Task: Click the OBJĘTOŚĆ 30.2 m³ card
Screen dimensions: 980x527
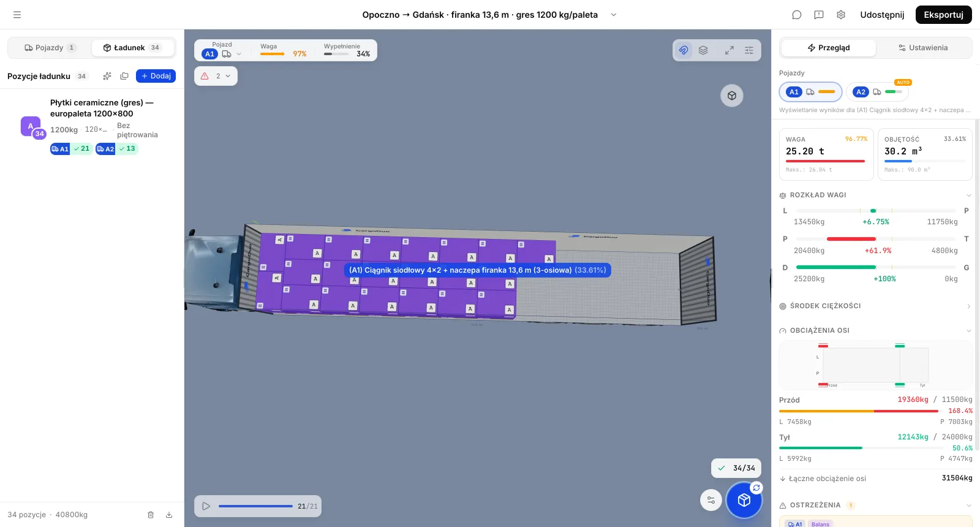Action: [x=925, y=154]
